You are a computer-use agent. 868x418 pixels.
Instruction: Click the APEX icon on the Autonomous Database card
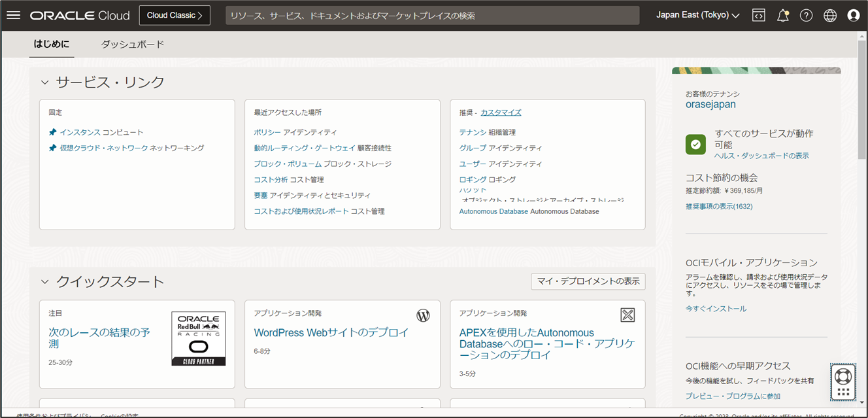coord(627,315)
